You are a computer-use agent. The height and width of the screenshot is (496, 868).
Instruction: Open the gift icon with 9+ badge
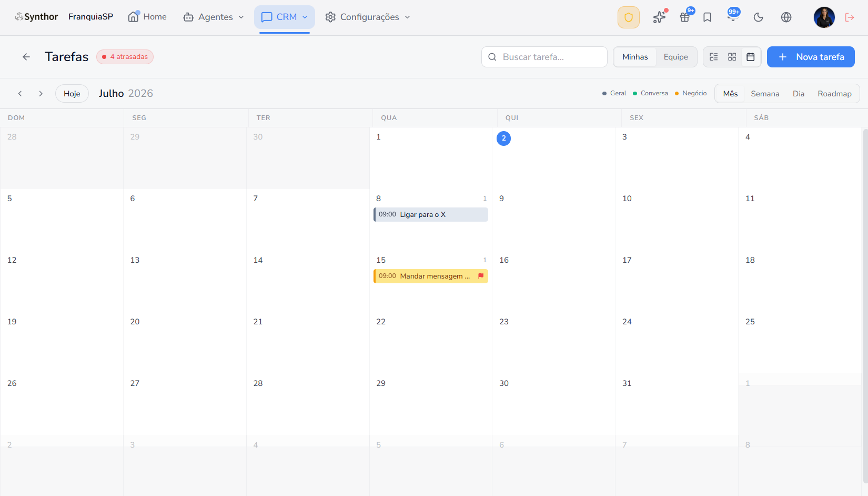tap(685, 17)
